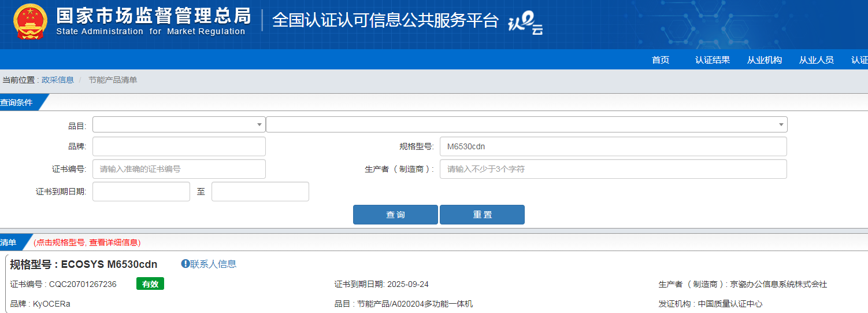Click the 品牌 input field
The width and height of the screenshot is (868, 313).
tap(179, 146)
